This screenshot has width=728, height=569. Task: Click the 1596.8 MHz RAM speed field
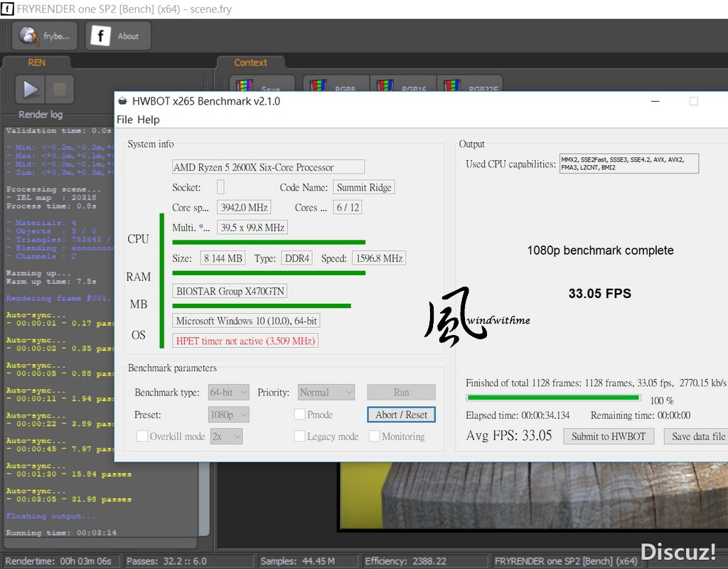coord(380,258)
